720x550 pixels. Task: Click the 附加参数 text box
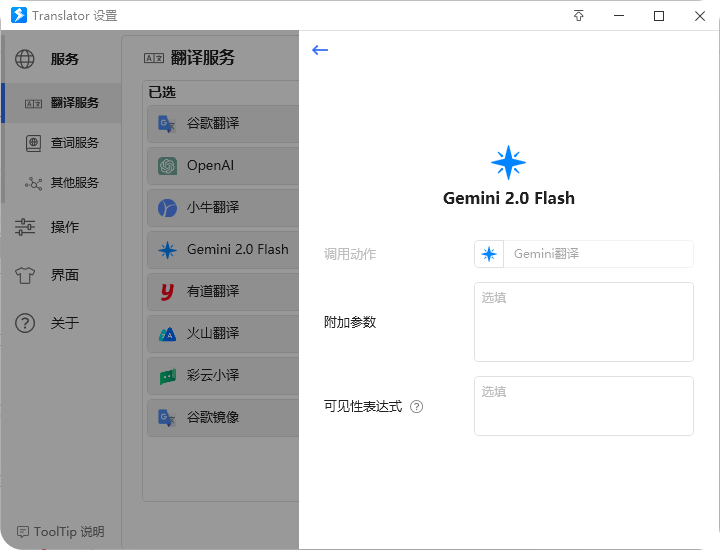coord(584,322)
